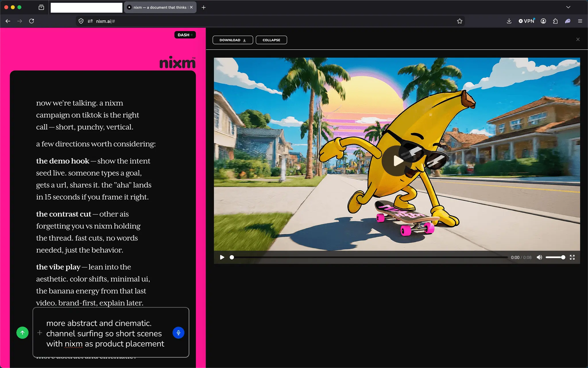Focus the nixm.ai address bar

click(x=270, y=21)
